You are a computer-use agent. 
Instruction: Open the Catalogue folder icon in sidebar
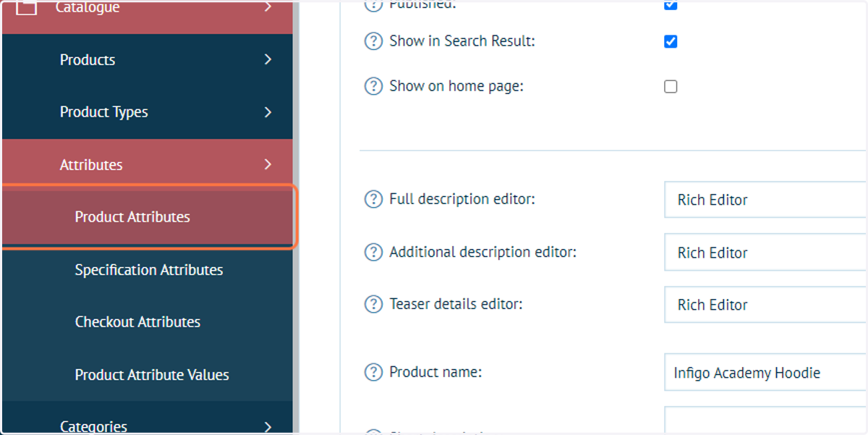[26, 7]
